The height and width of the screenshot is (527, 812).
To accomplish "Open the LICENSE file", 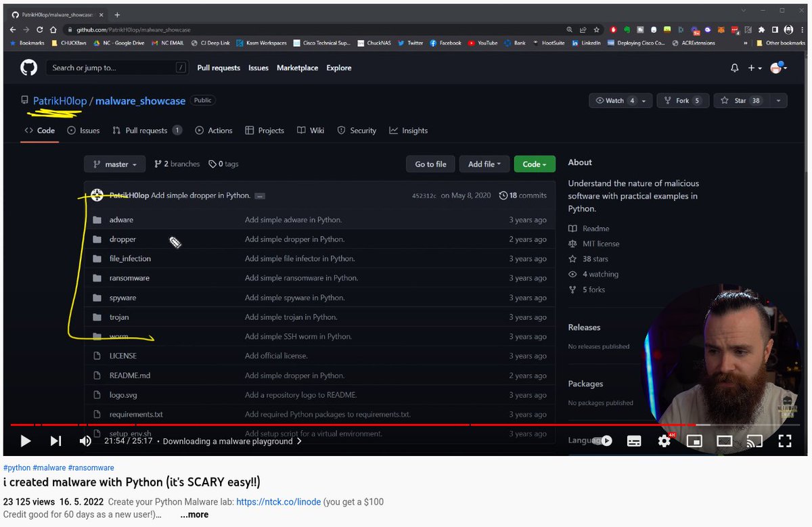I will click(x=123, y=356).
